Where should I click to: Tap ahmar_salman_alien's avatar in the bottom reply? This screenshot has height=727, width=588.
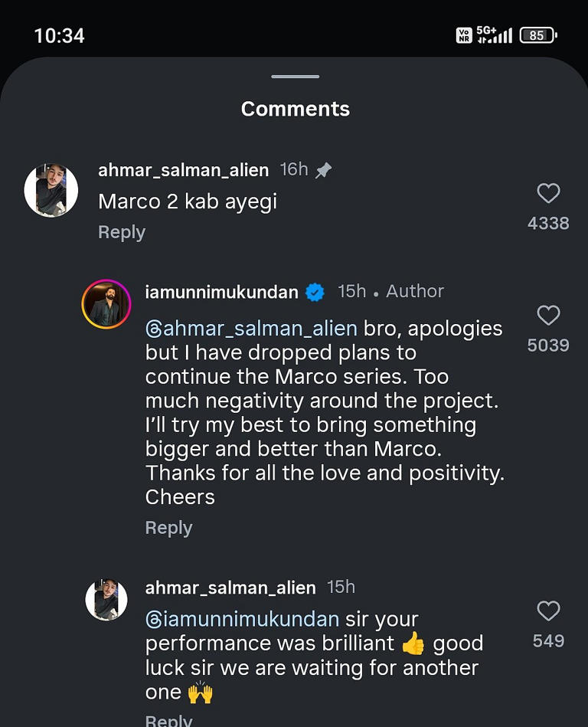[x=106, y=600]
